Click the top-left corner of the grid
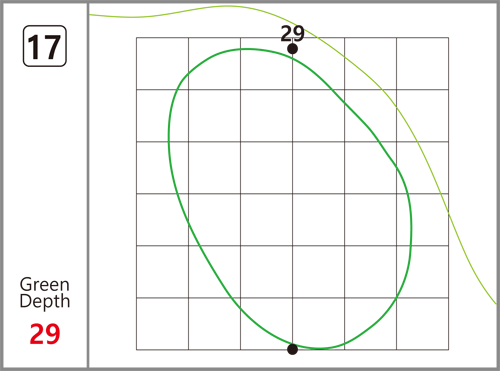Viewport: 500px width, 371px height. pyautogui.click(x=136, y=38)
